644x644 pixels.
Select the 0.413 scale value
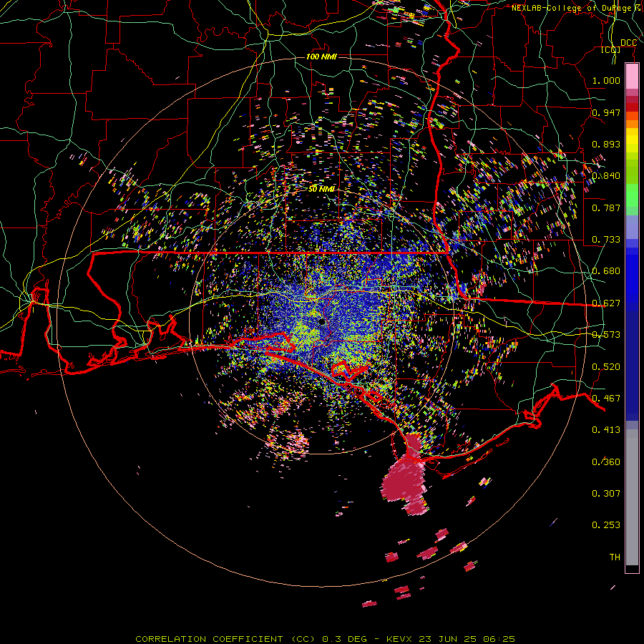coord(606,430)
